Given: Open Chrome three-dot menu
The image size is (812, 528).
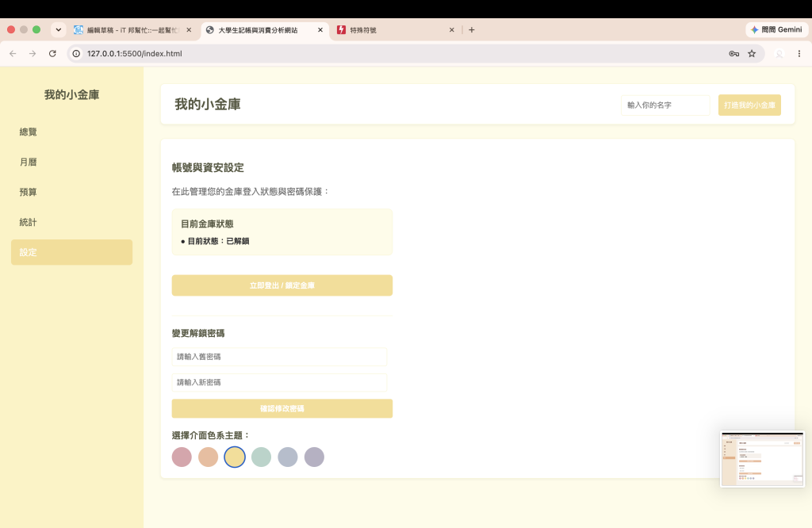Looking at the screenshot, I should (799, 53).
